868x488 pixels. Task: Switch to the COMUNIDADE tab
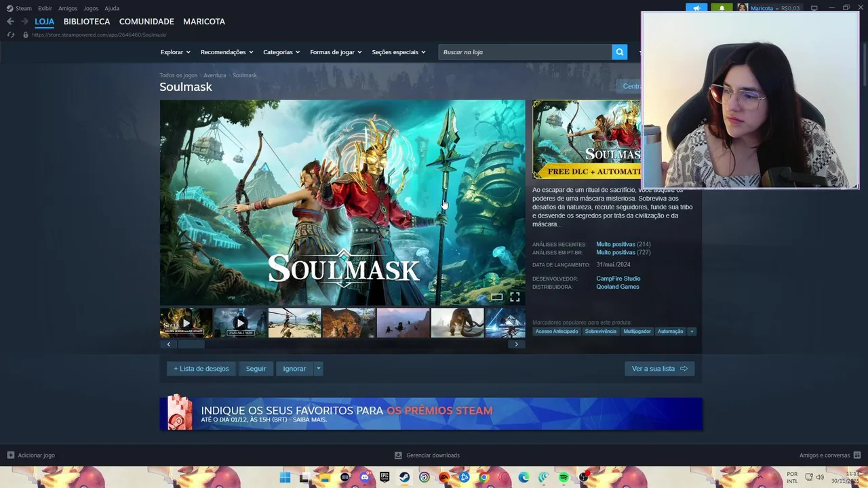click(x=146, y=22)
